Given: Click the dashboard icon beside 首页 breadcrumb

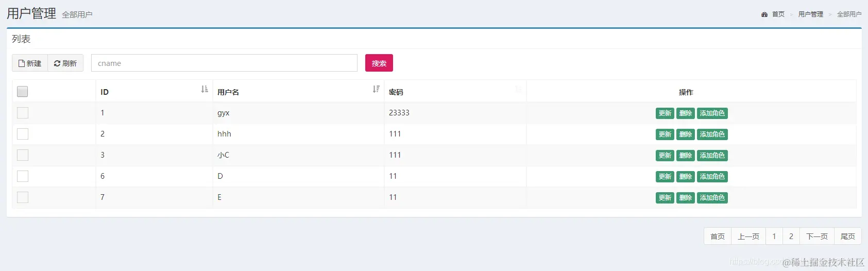Looking at the screenshot, I should point(764,14).
